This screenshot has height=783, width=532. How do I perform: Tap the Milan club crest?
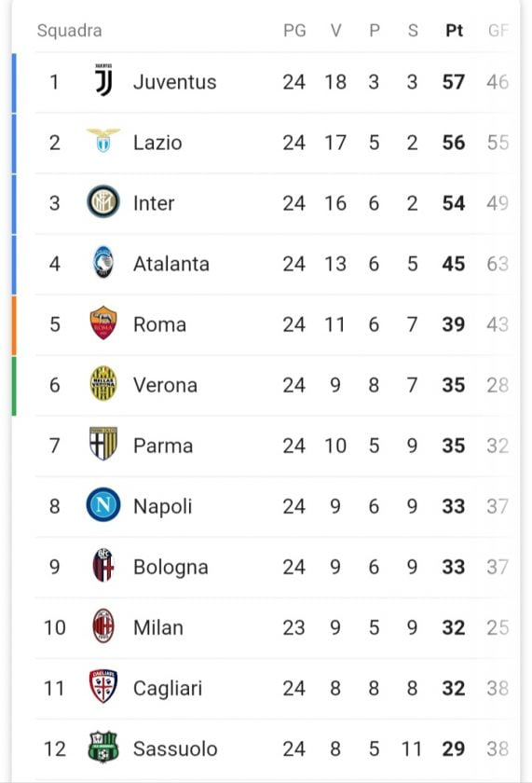[x=103, y=626]
